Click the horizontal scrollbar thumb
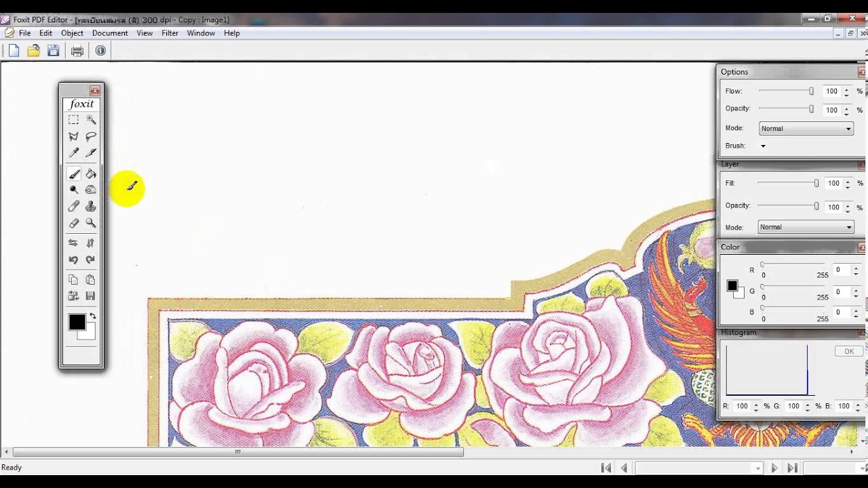868x488 pixels. (x=238, y=451)
